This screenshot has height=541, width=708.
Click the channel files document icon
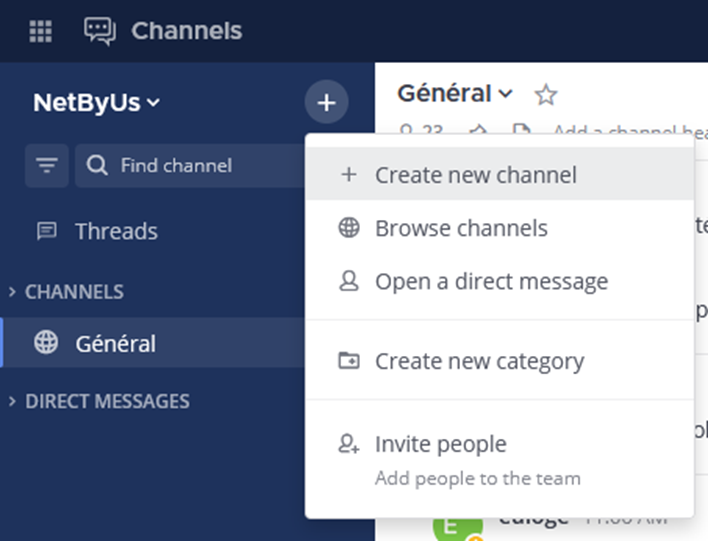[521, 131]
